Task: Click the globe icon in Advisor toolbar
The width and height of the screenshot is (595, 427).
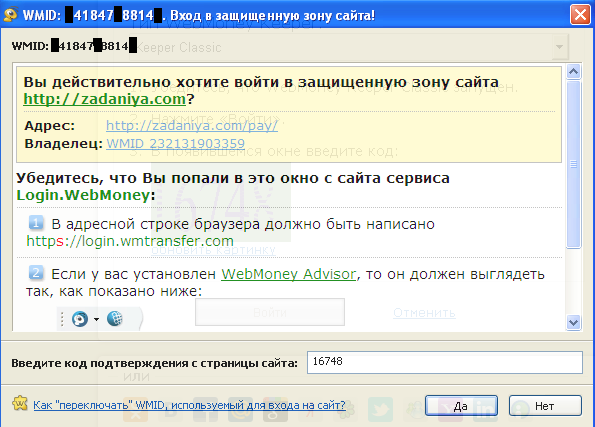Action: coord(115,318)
